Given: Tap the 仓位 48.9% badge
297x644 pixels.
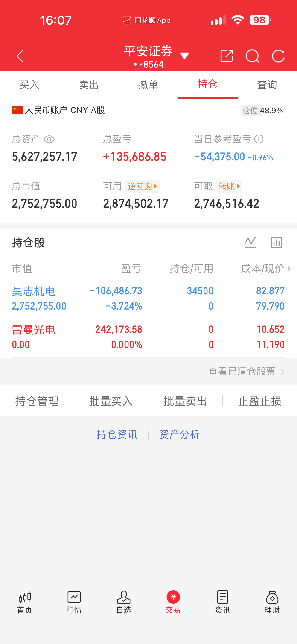Looking at the screenshot, I should [263, 111].
